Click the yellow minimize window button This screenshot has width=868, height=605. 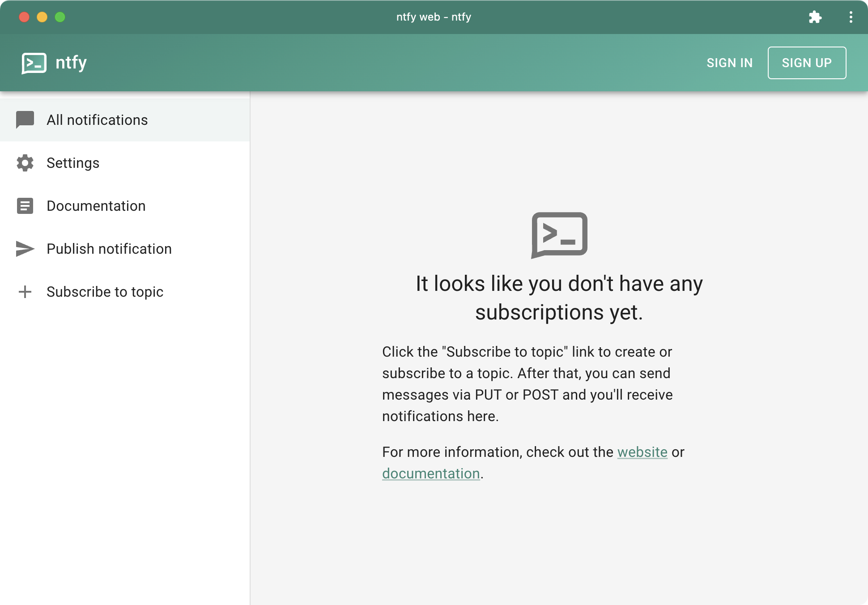click(42, 17)
